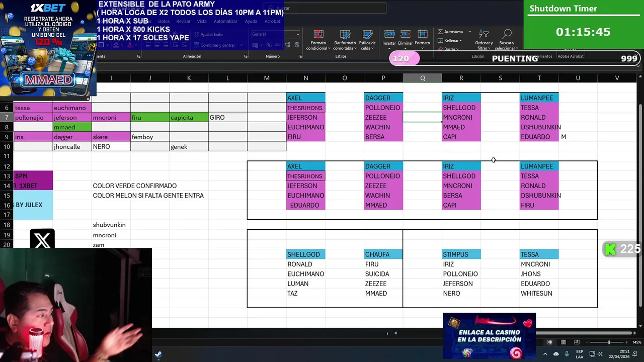Select cell 'GIRO' in row 7
The height and width of the screenshot is (362, 644).
pos(227,117)
